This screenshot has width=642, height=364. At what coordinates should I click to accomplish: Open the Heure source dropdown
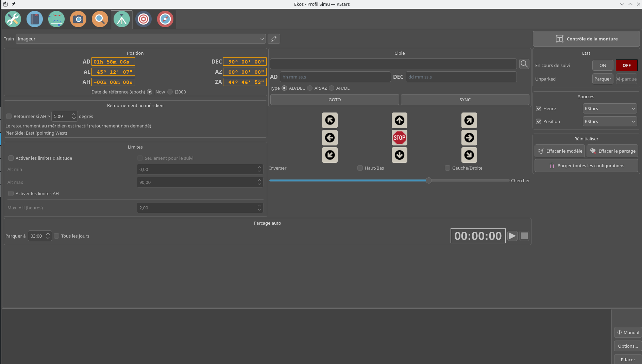(609, 108)
